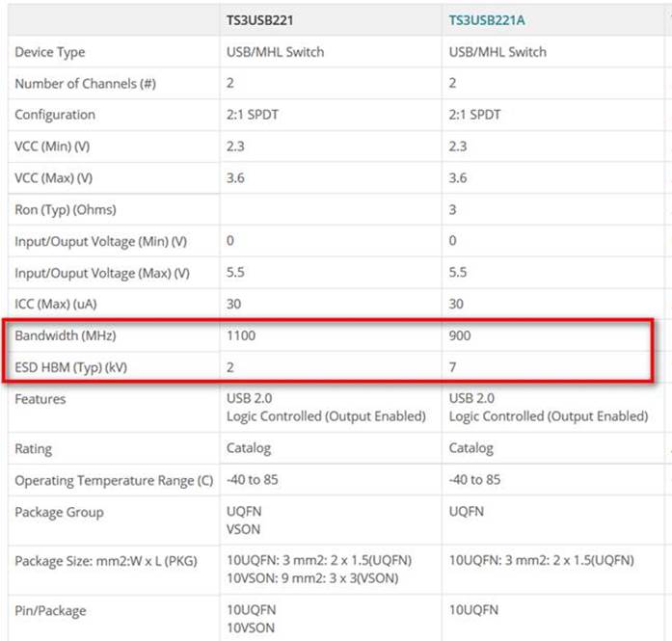
Task: Select the 'Rating' row label
Action: 34,449
